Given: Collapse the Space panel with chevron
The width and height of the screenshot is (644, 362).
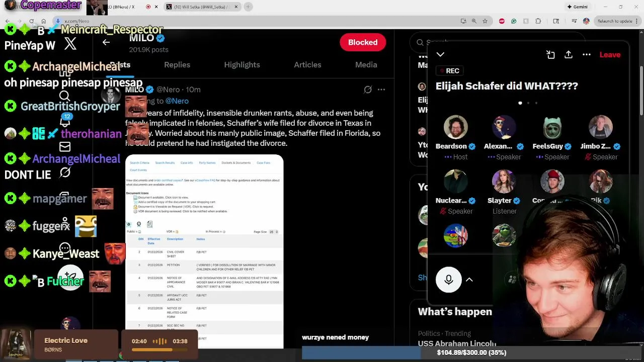Looking at the screenshot, I should (x=440, y=54).
